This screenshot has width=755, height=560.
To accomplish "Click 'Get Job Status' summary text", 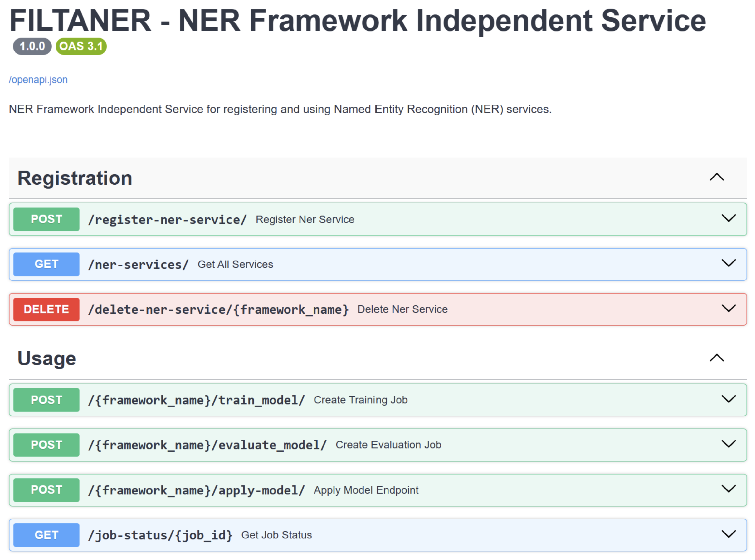I will [x=276, y=535].
